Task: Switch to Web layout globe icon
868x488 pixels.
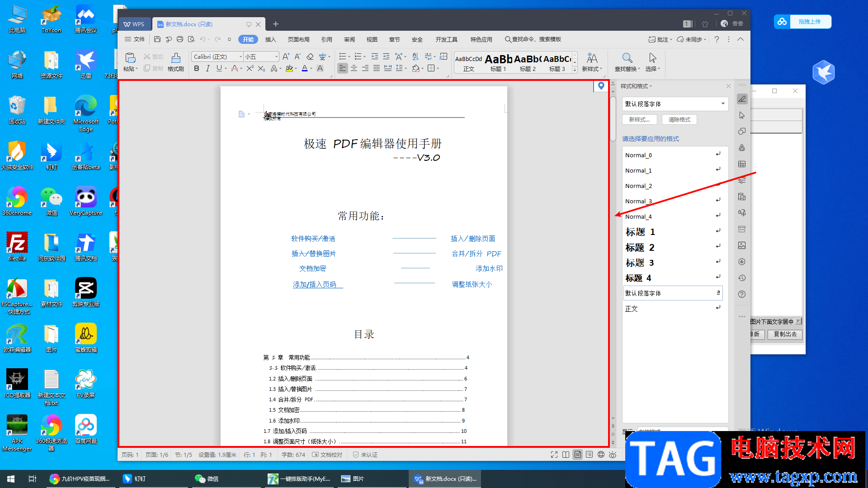Action: click(x=601, y=455)
